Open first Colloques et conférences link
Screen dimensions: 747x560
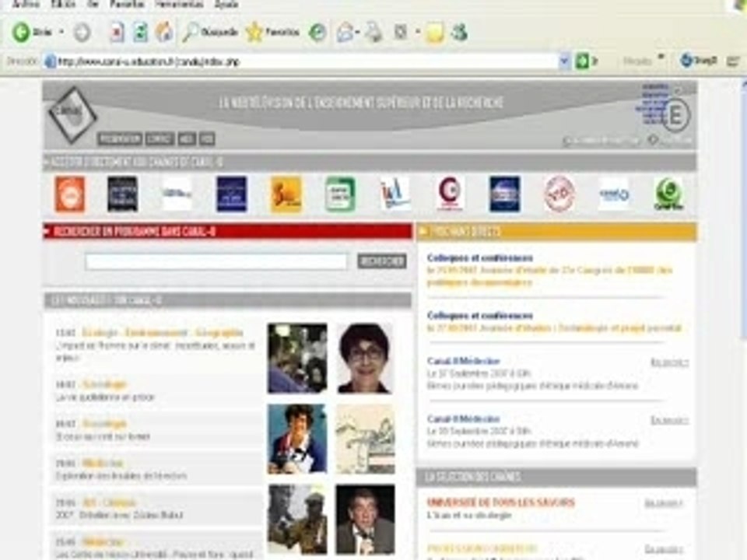point(480,258)
